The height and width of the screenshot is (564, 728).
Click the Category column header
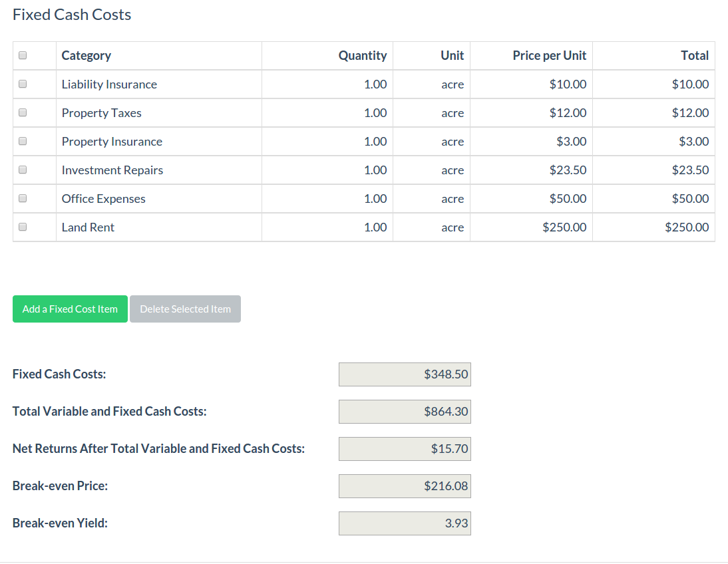[87, 56]
